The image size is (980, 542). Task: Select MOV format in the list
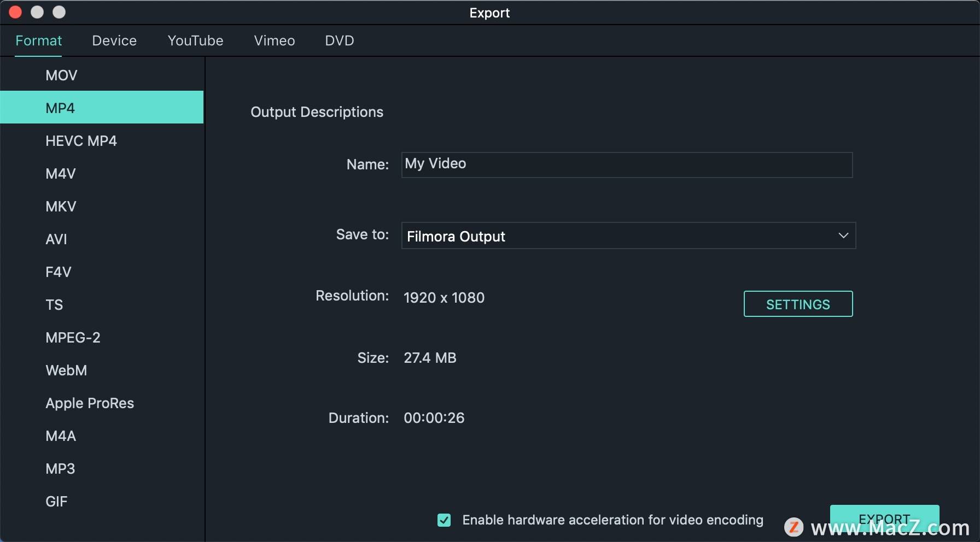[x=102, y=75]
